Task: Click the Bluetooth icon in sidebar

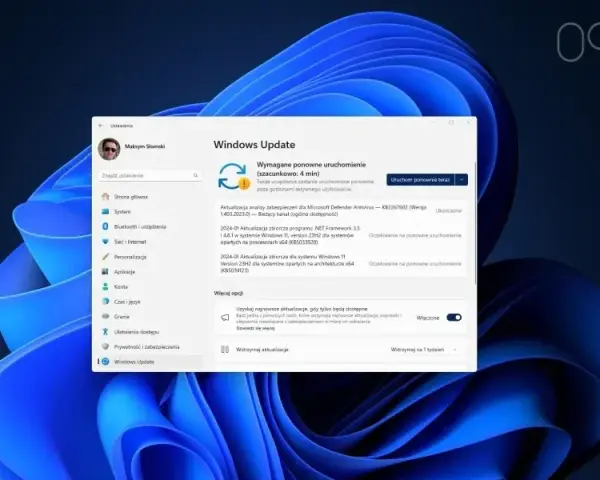Action: pos(106,227)
